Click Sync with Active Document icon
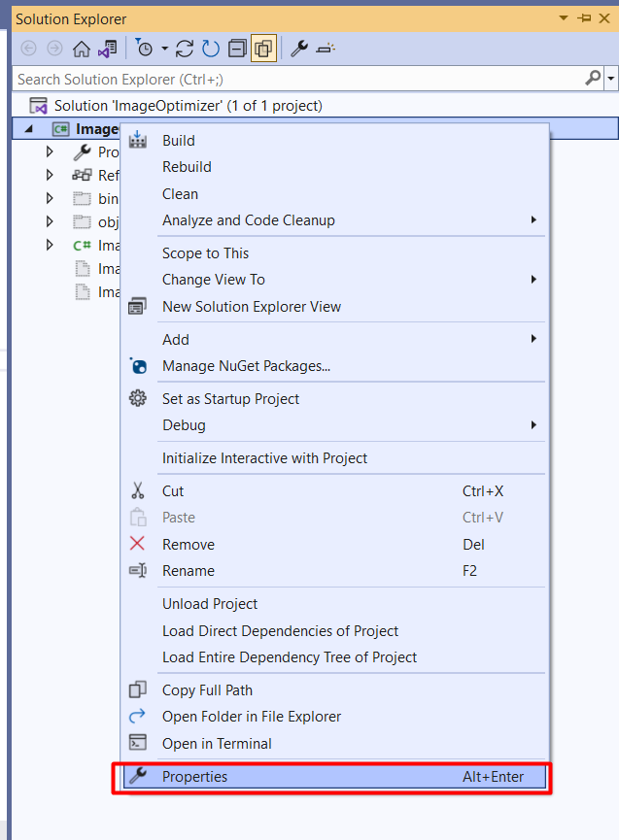 pyautogui.click(x=185, y=49)
